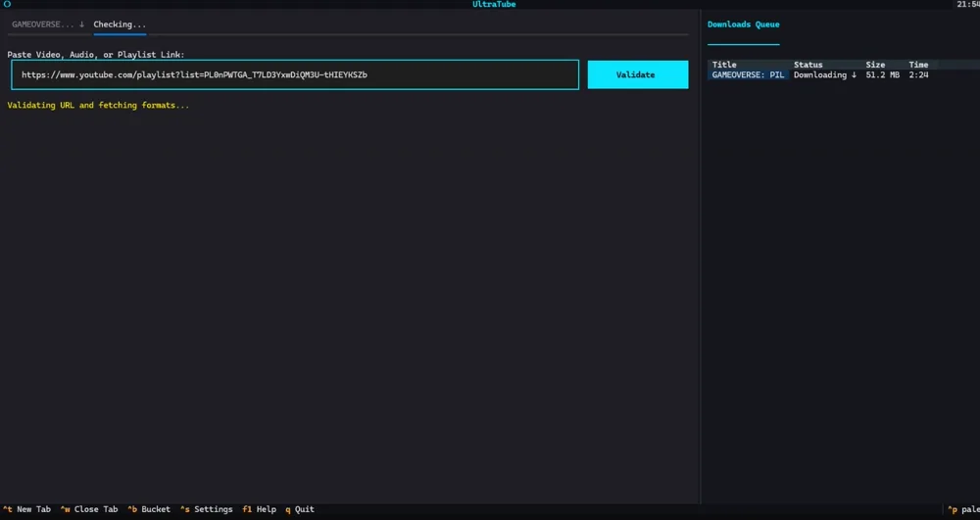Click Close Tab in the footer

[89, 509]
